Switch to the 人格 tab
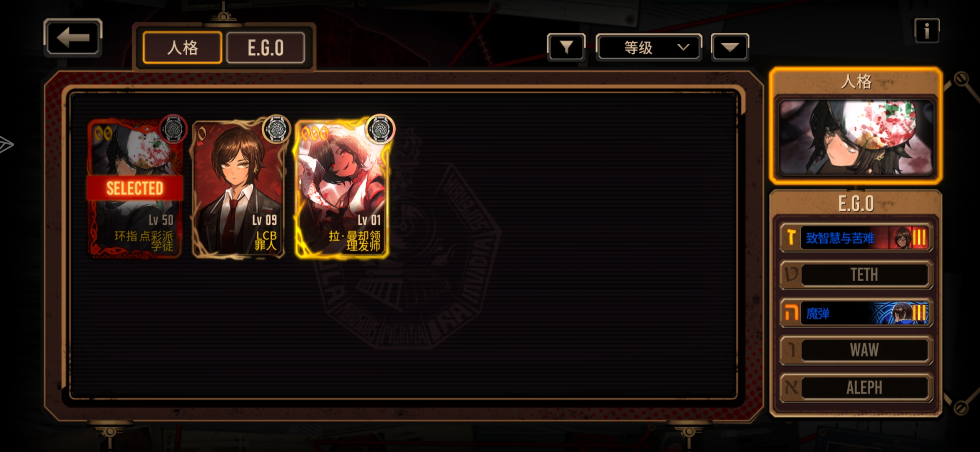 (182, 48)
